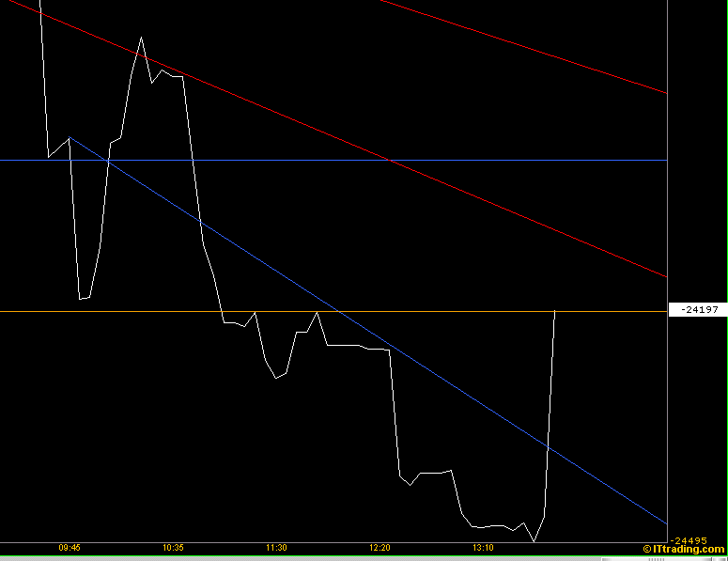The height and width of the screenshot is (561, 728).
Task: Click the 11:30 time axis label
Action: click(276, 548)
